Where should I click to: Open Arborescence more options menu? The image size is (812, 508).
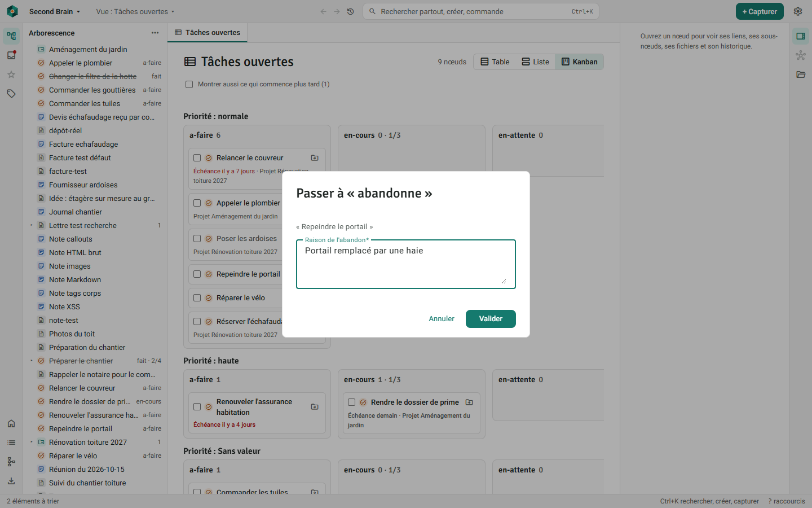pyautogui.click(x=155, y=33)
